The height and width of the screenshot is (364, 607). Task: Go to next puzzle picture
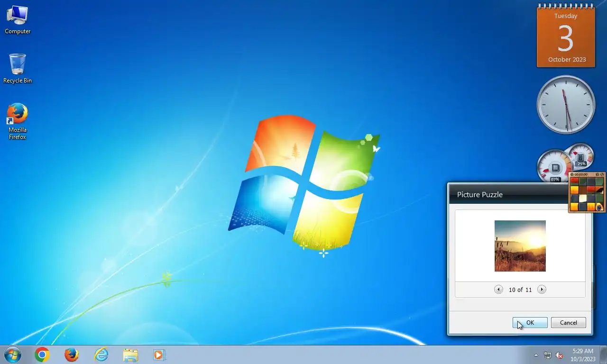click(x=542, y=290)
